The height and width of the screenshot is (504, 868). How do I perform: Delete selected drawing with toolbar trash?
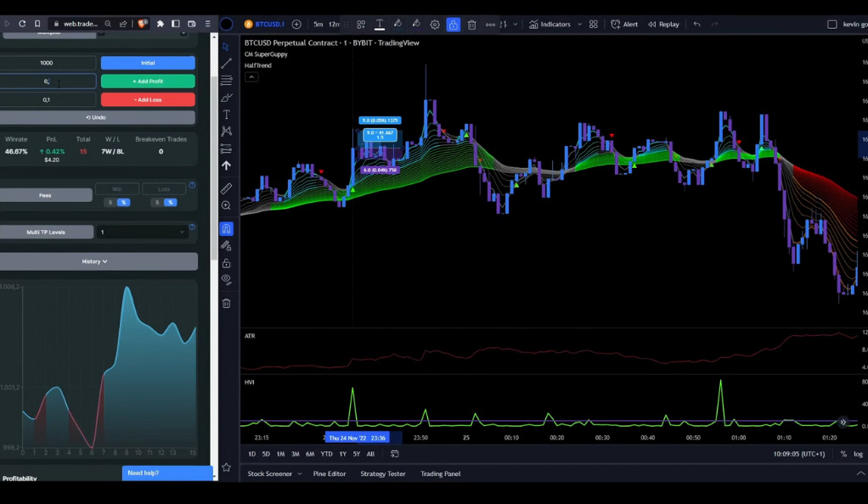[x=471, y=25]
